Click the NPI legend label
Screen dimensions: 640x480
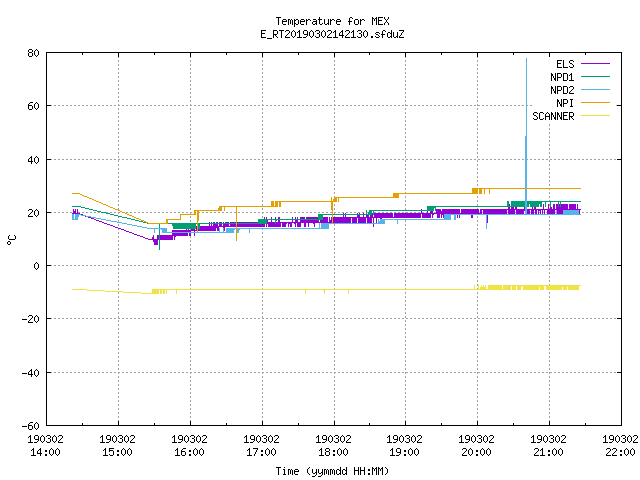tap(565, 103)
